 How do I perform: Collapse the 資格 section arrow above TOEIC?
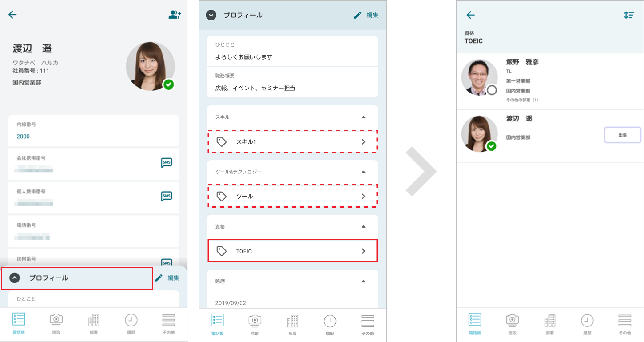(x=363, y=227)
